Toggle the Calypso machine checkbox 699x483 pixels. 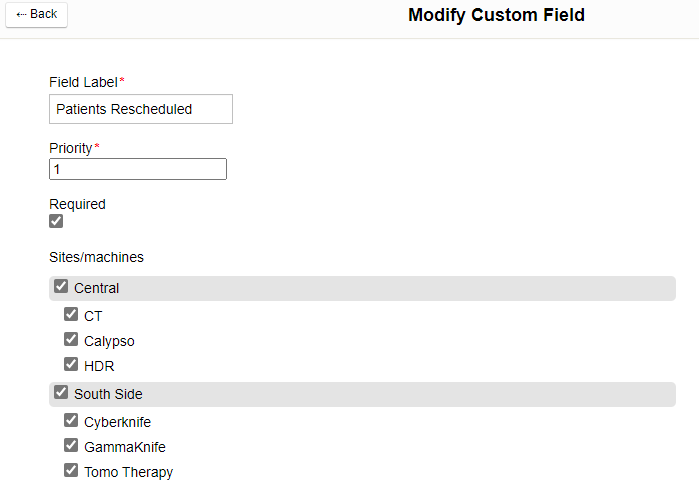coord(71,340)
